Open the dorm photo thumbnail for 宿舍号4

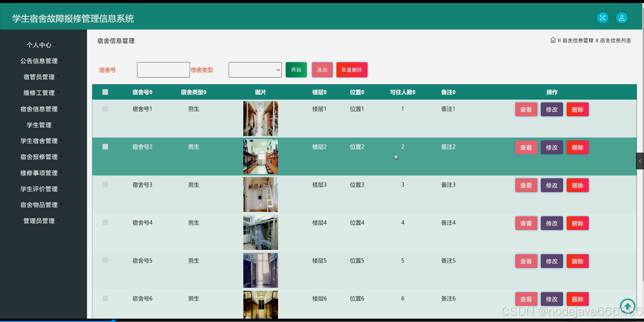(x=261, y=232)
